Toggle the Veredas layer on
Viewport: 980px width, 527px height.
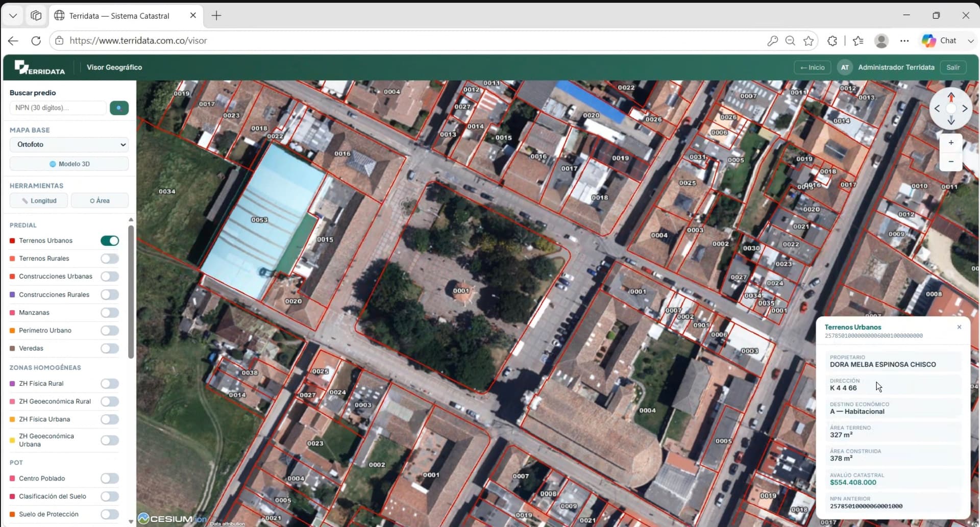point(110,348)
